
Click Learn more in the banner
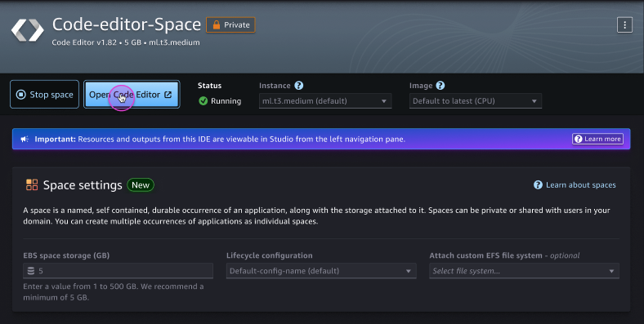(597, 139)
